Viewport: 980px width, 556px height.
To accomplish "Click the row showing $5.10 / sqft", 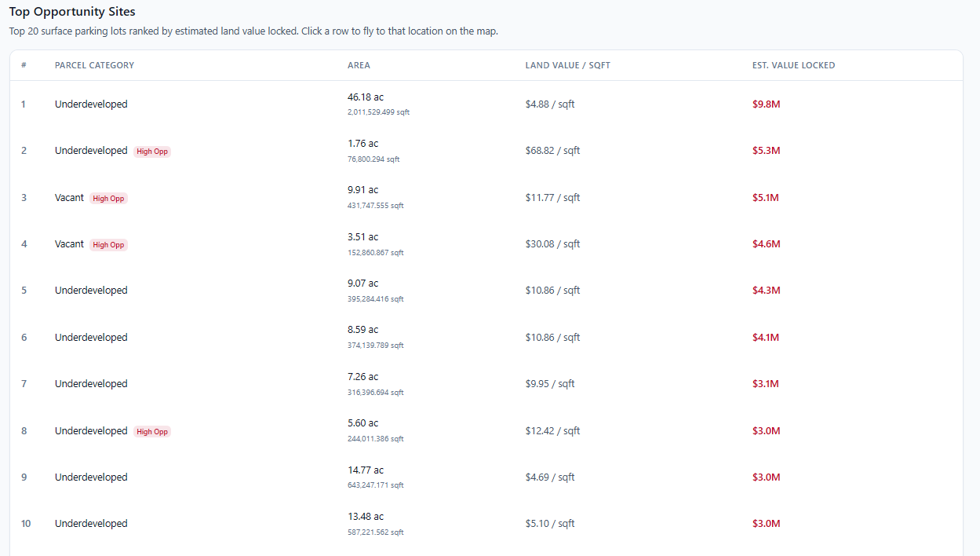I will tap(550, 524).
